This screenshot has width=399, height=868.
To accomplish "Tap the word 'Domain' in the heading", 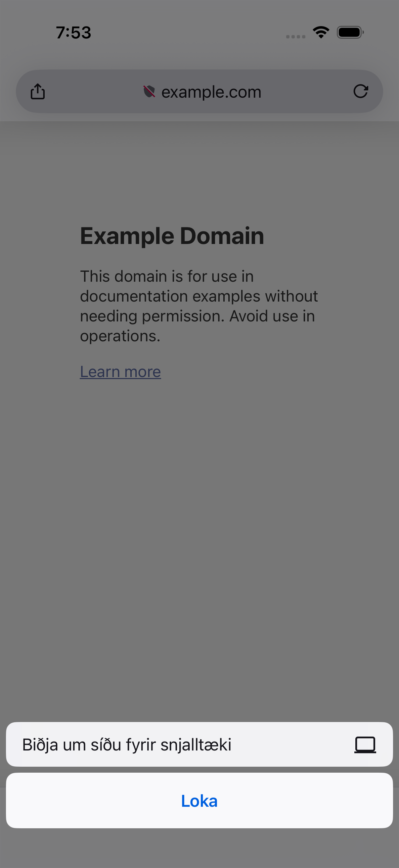I will (222, 235).
